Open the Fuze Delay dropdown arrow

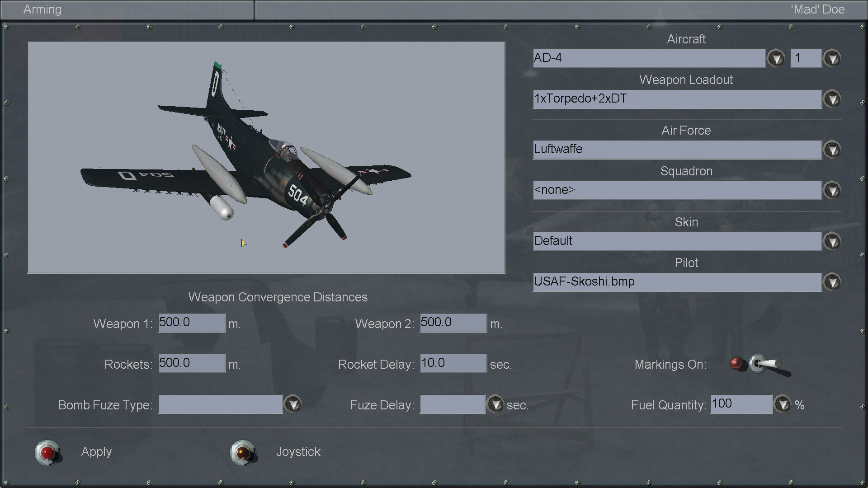pyautogui.click(x=495, y=404)
